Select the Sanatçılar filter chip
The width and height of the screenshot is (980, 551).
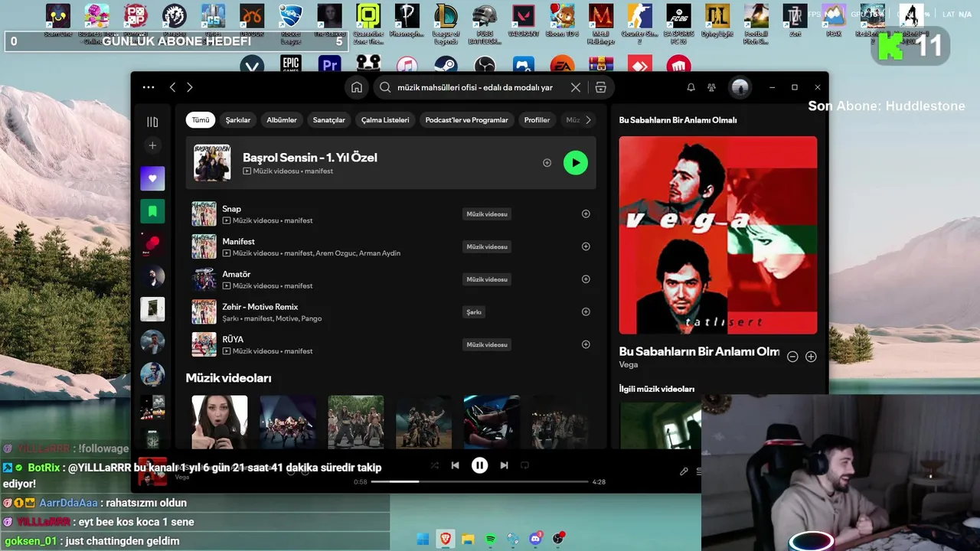(x=329, y=120)
